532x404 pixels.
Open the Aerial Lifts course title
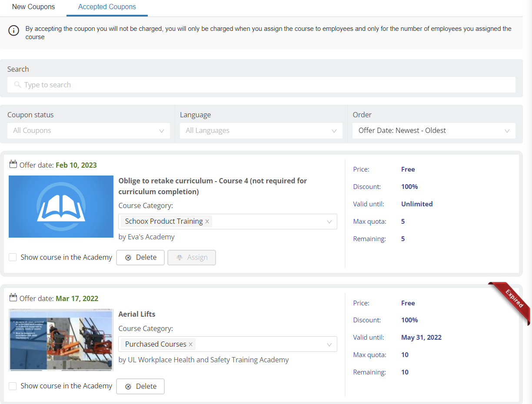137,314
